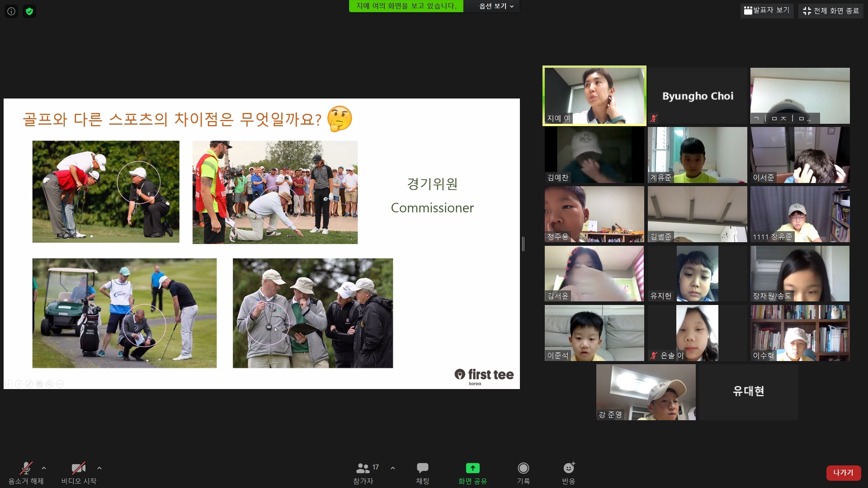Open meeting info icon at top left
868x488 pixels.
point(11,11)
